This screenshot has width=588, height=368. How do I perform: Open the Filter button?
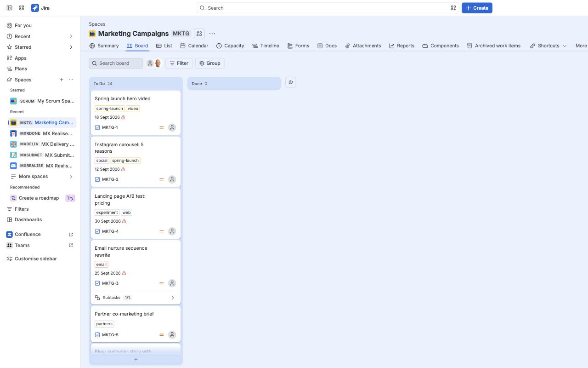179,63
